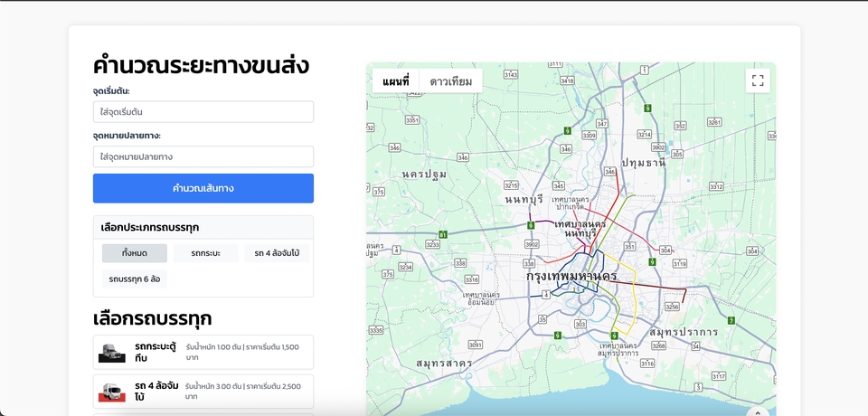Switch map to ดาวเทียม satellite view

click(x=450, y=81)
